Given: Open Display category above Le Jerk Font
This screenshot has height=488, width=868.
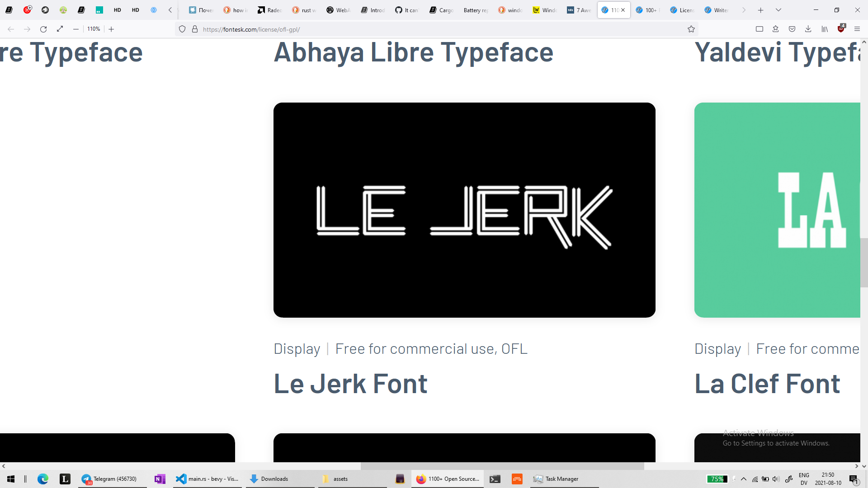Looking at the screenshot, I should 297,349.
